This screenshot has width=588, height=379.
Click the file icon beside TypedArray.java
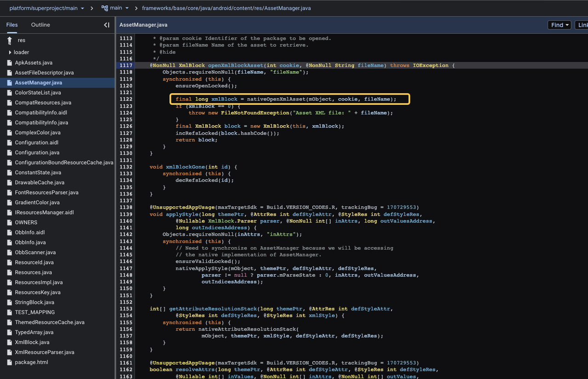tap(9, 332)
